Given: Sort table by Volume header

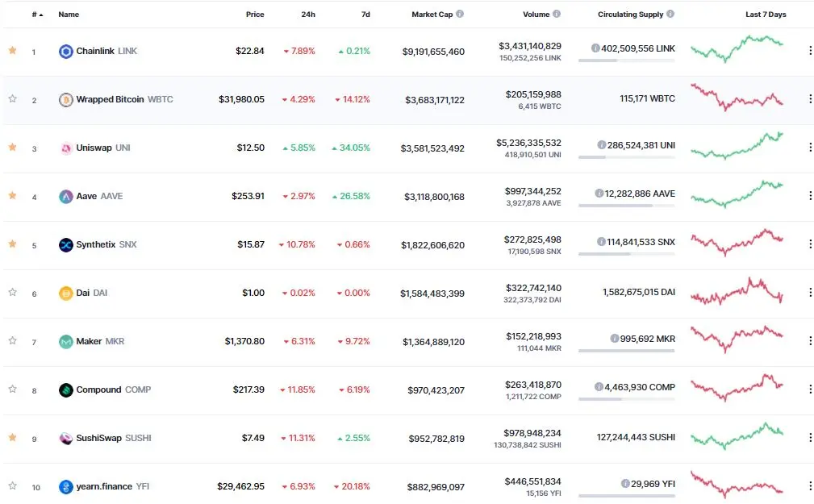Looking at the screenshot, I should pyautogui.click(x=536, y=15).
